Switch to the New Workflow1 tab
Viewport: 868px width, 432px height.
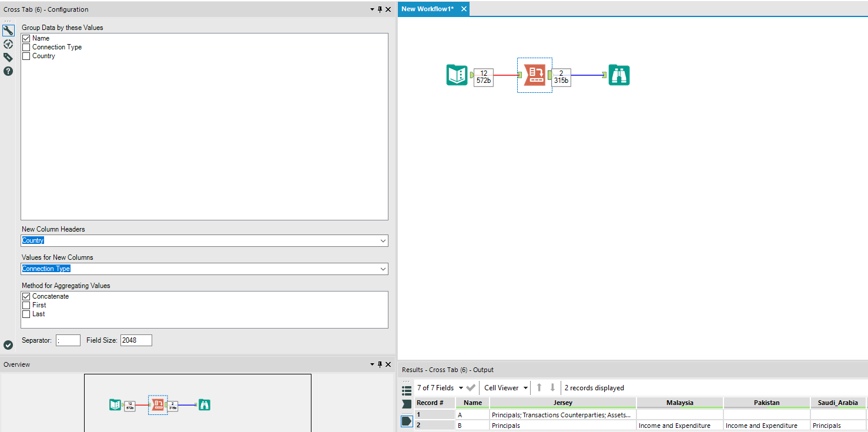tap(428, 9)
